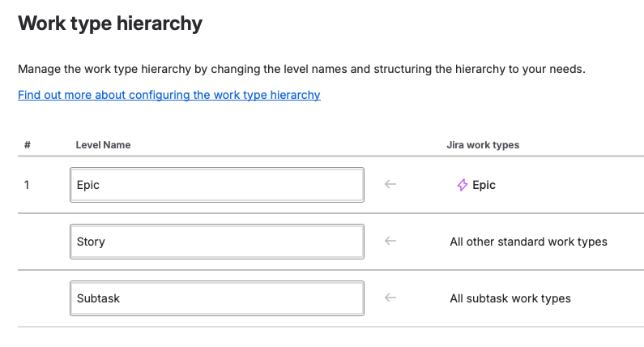
Task: Click the Epic work type label
Action: click(484, 185)
